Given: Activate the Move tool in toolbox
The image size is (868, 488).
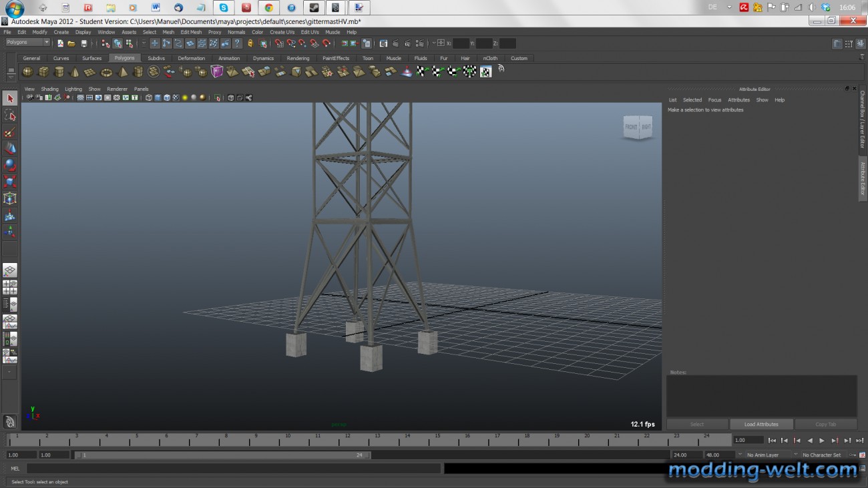Looking at the screenshot, I should [10, 148].
